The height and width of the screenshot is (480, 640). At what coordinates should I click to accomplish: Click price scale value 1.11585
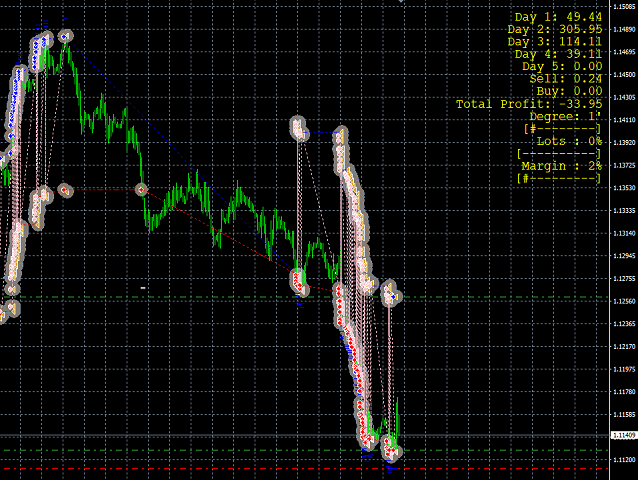pos(624,414)
